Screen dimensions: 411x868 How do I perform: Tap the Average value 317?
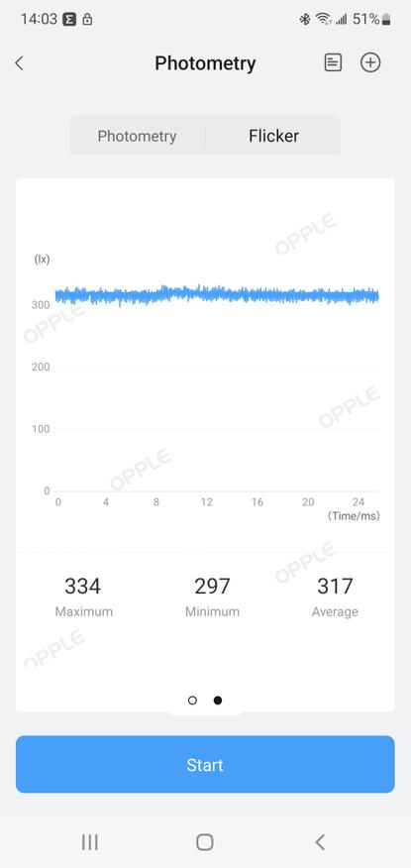[x=335, y=586]
